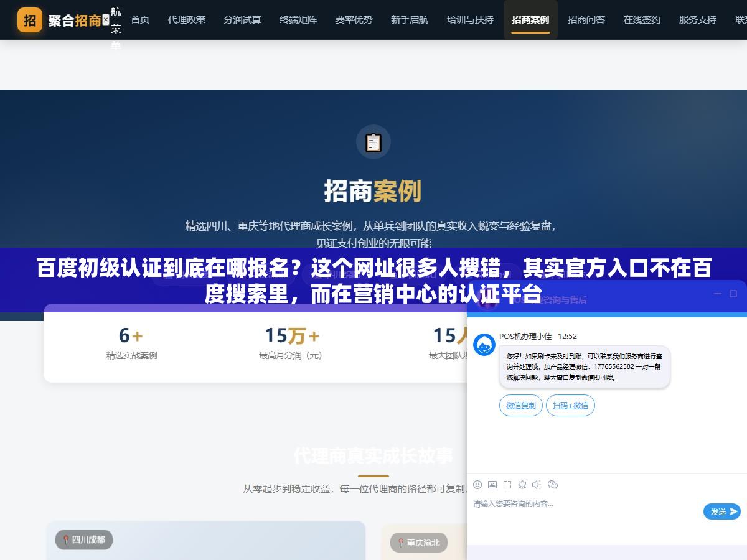Screen dimensions: 747x560
Task: Open the 分润试算 nav item
Action: [242, 20]
